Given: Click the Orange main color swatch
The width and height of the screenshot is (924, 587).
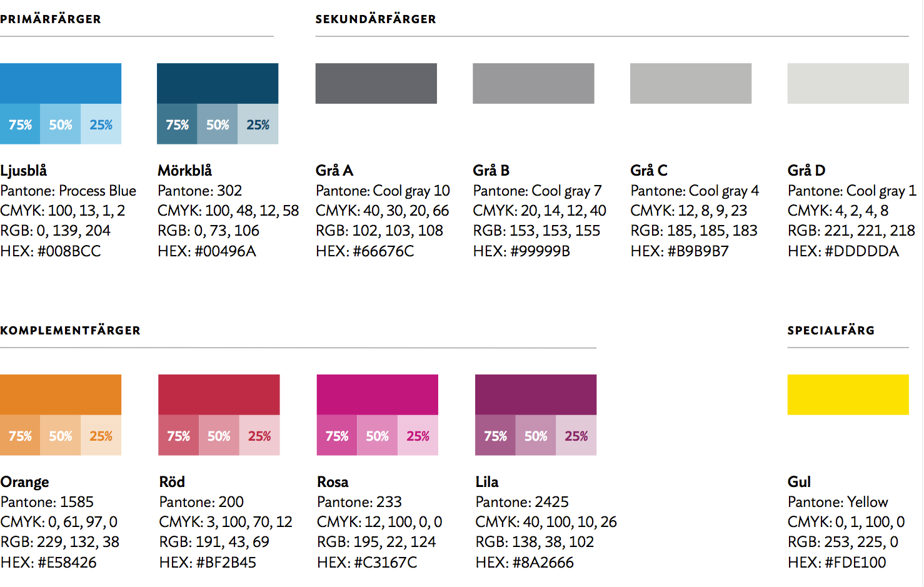Looking at the screenshot, I should (61, 394).
